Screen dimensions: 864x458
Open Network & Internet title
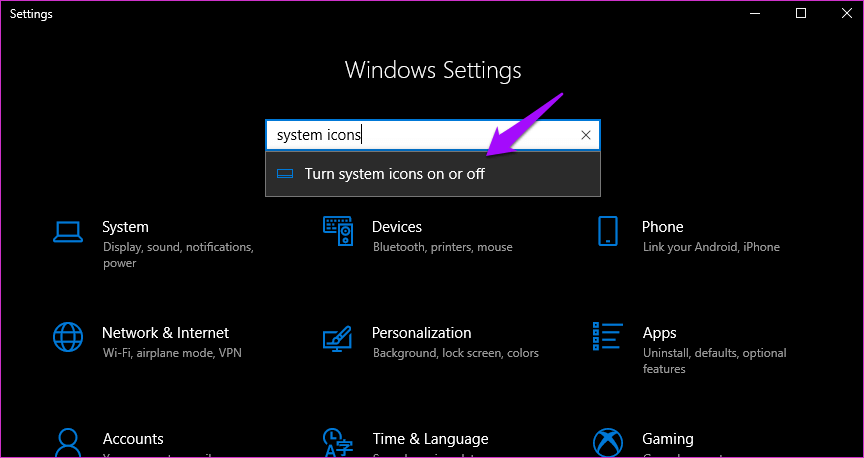(165, 333)
